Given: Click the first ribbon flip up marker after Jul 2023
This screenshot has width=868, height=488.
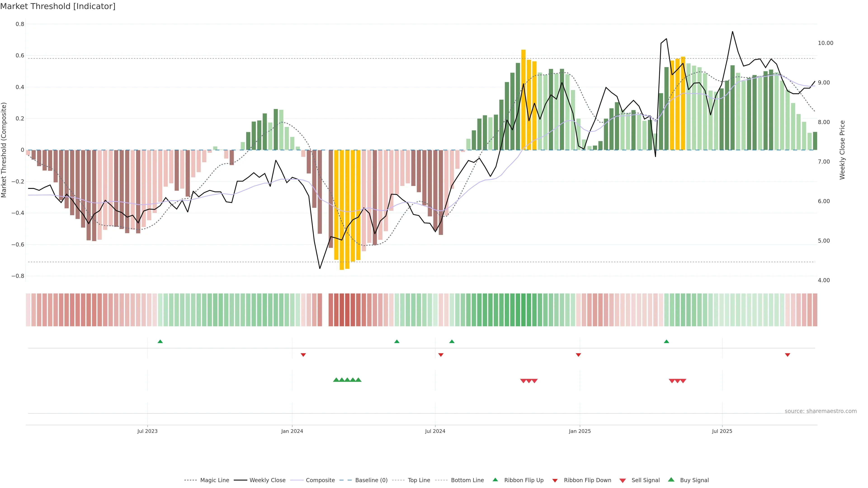Looking at the screenshot, I should (160, 342).
